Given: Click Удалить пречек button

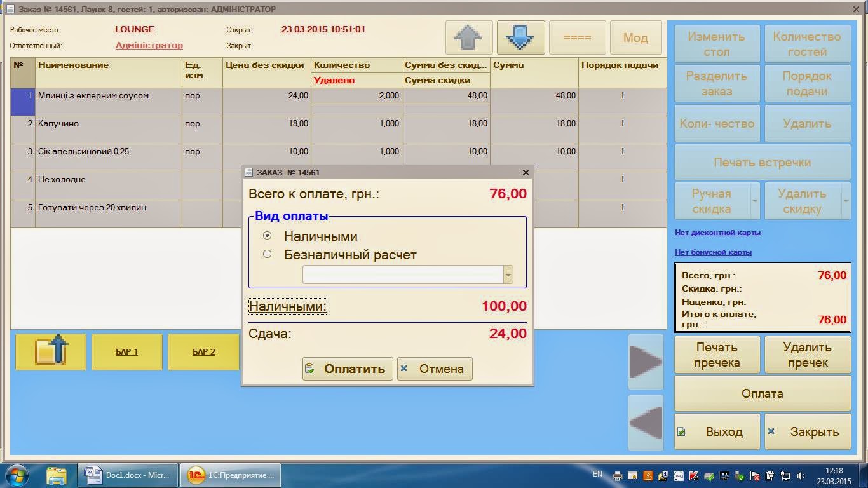Looking at the screenshot, I should 807,355.
